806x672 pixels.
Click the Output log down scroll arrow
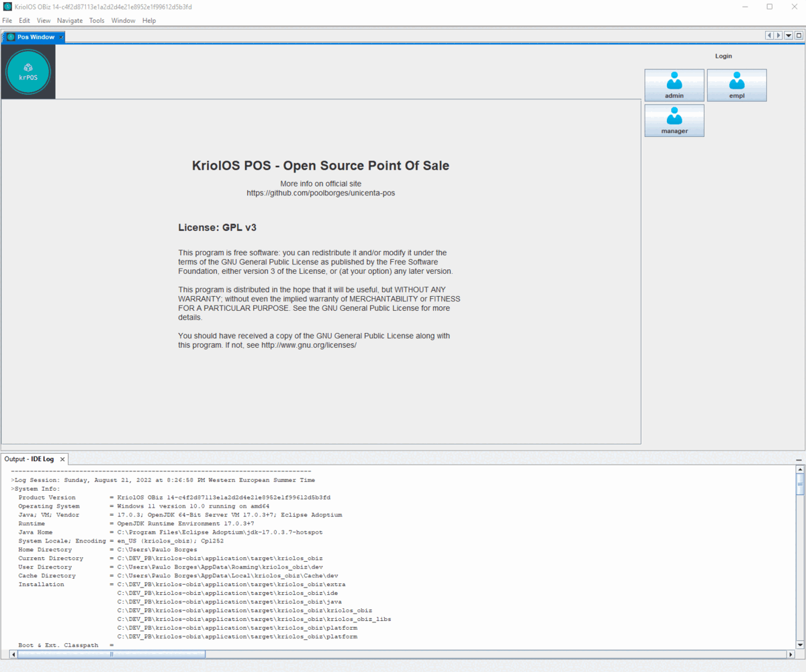(799, 644)
